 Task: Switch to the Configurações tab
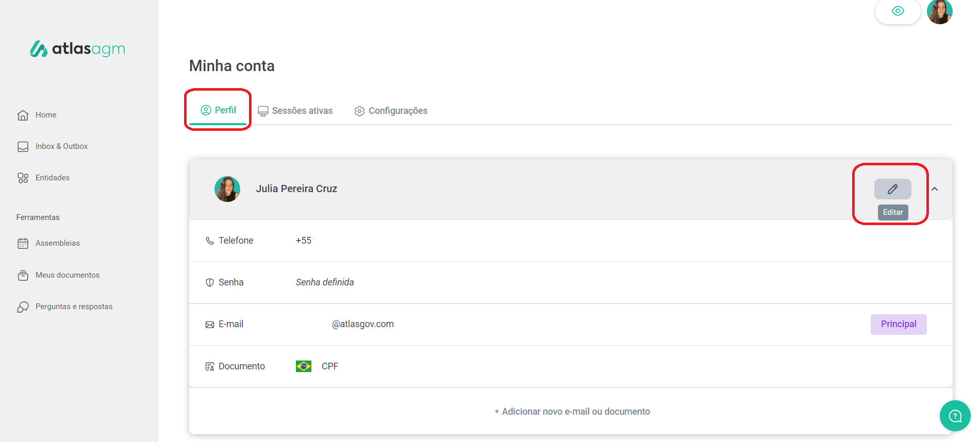click(391, 111)
